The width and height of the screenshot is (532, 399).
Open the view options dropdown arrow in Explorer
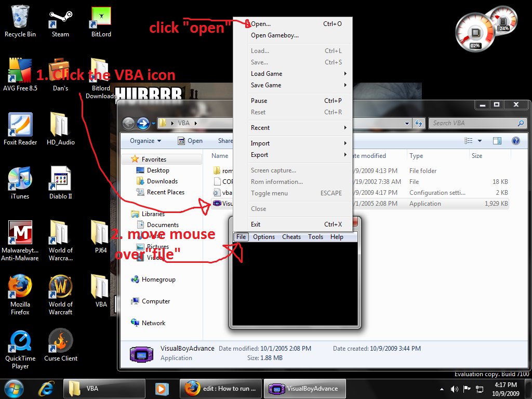pyautogui.click(x=480, y=140)
